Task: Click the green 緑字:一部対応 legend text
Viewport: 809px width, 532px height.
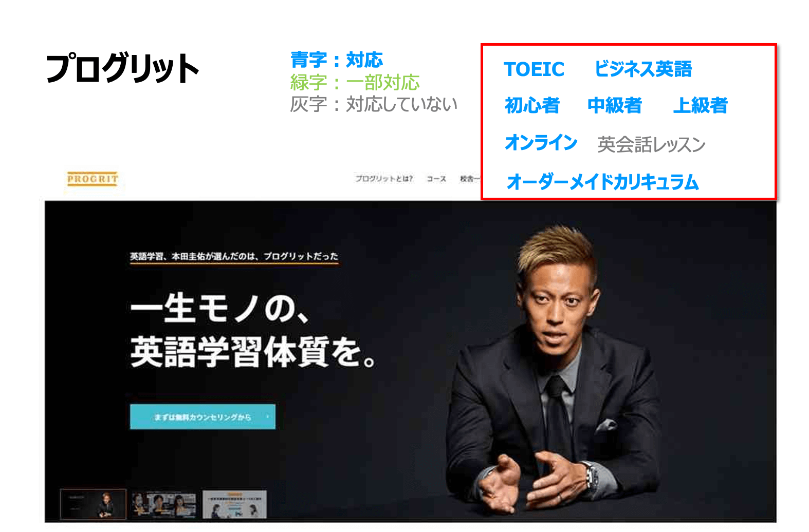Action: click(x=355, y=82)
